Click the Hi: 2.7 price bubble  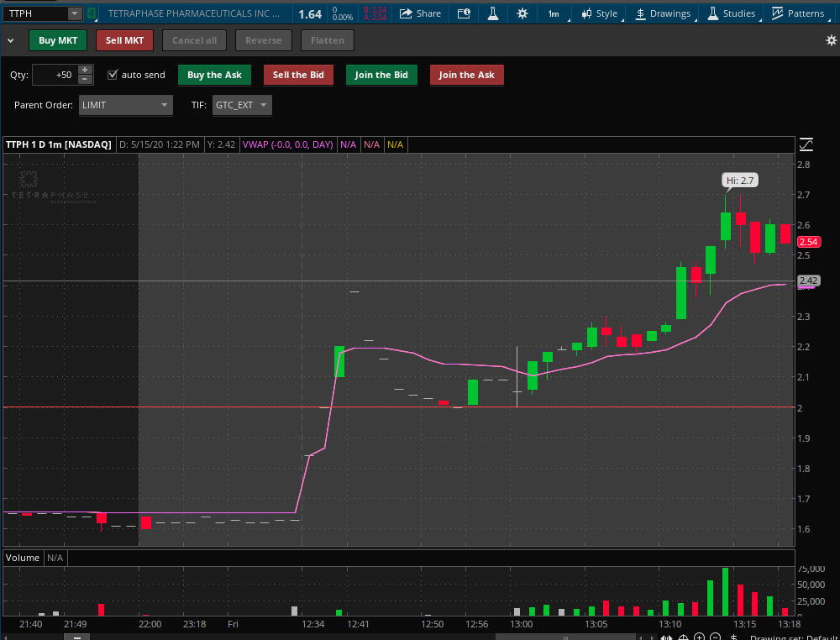click(x=740, y=181)
